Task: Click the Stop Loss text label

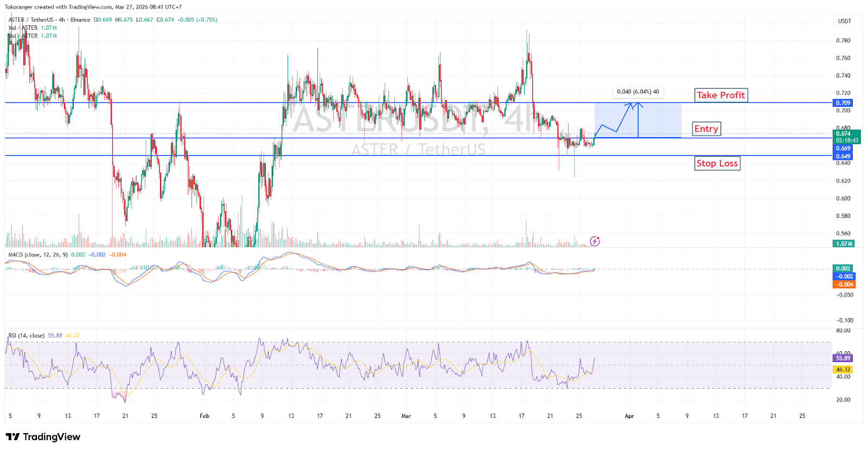Action: pos(717,164)
